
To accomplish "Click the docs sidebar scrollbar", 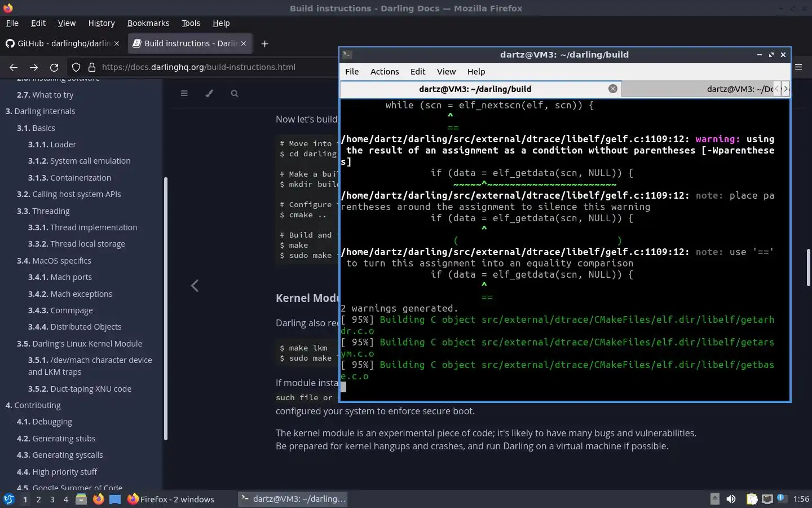I will tap(165, 309).
